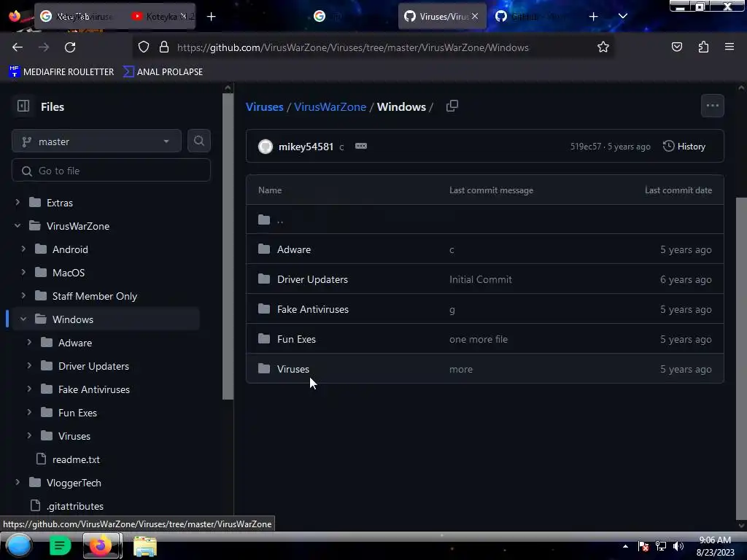Select .gitattributes in the file tree
The image size is (747, 560).
[x=75, y=506]
